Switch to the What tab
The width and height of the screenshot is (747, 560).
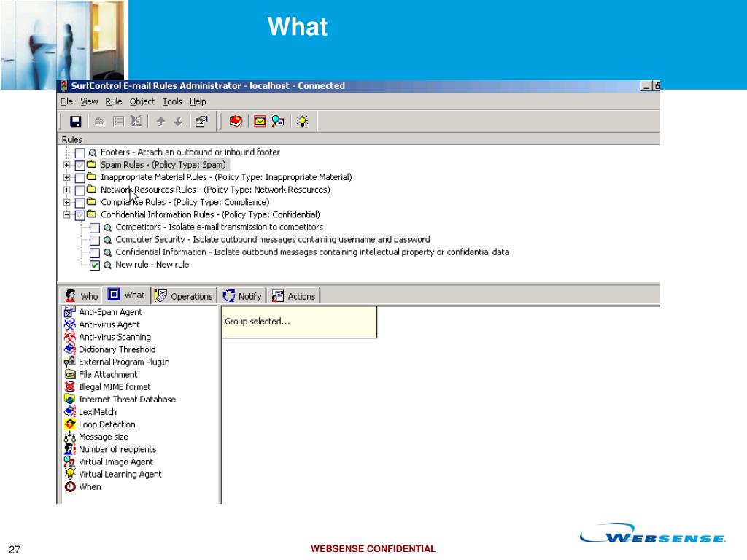(x=126, y=295)
